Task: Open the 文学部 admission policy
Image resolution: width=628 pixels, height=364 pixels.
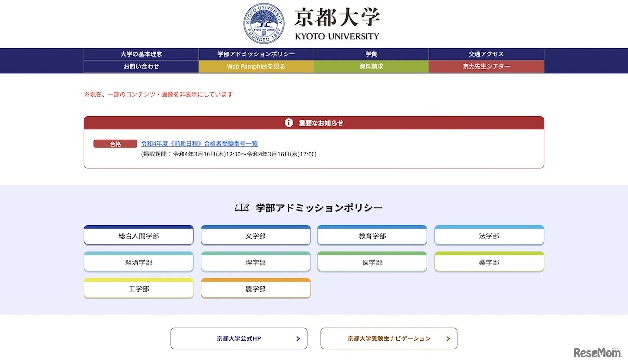Action: click(x=256, y=235)
